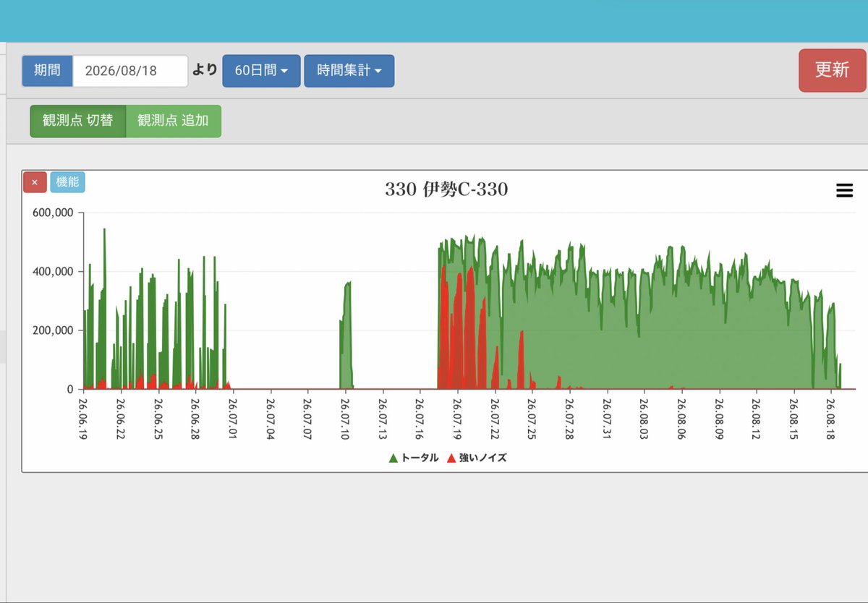This screenshot has height=603, width=868.
Task: Click the chart title 330 伊勢C-330
Action: coord(446,189)
